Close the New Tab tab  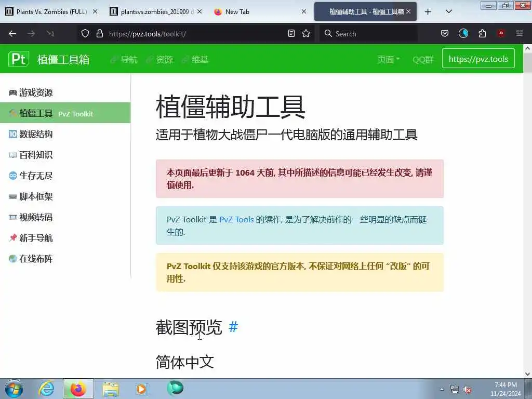point(304,12)
